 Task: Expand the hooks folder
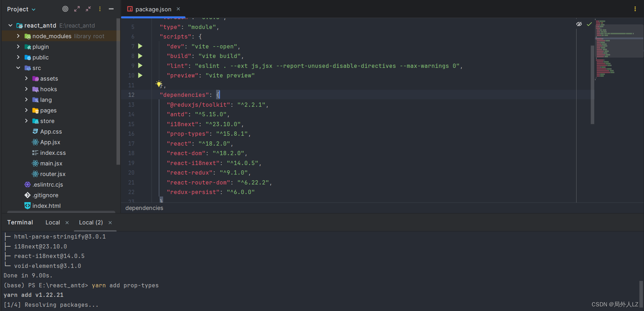pyautogui.click(x=26, y=89)
